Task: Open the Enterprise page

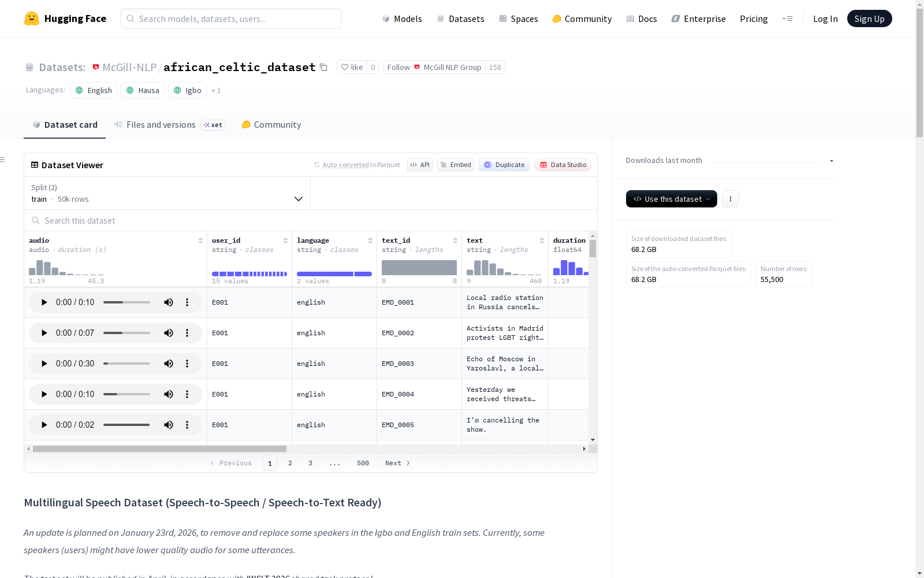Action: click(699, 18)
